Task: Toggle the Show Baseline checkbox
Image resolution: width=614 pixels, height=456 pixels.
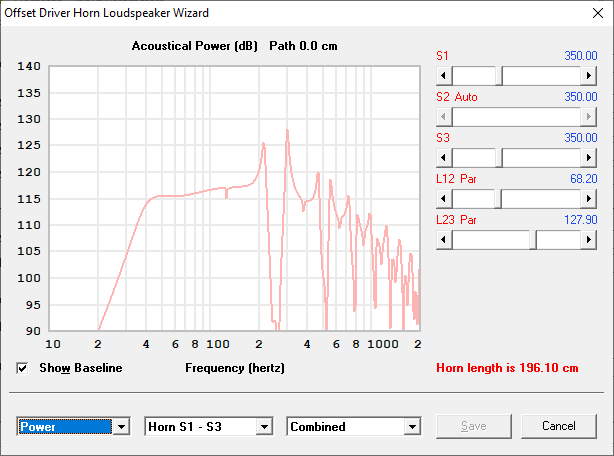Action: (x=22, y=368)
